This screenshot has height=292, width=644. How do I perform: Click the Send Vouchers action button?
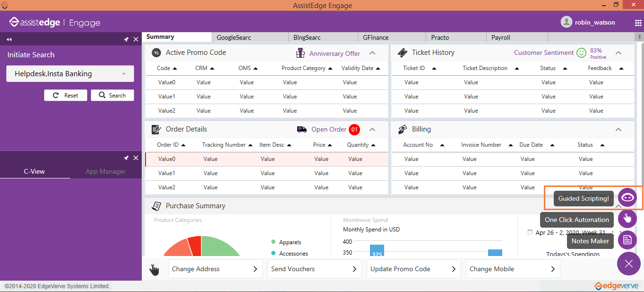coord(315,269)
